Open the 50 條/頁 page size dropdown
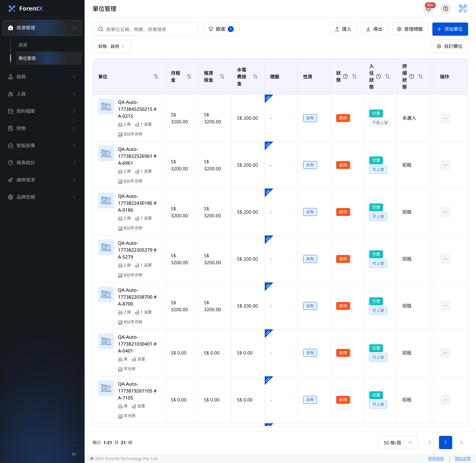The image size is (476, 463). tap(398, 442)
